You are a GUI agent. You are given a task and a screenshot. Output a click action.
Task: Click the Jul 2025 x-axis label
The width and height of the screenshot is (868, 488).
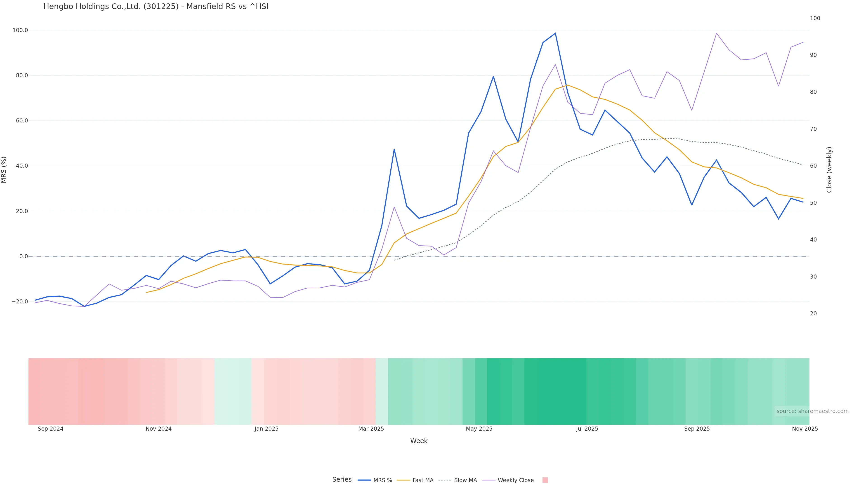587,429
